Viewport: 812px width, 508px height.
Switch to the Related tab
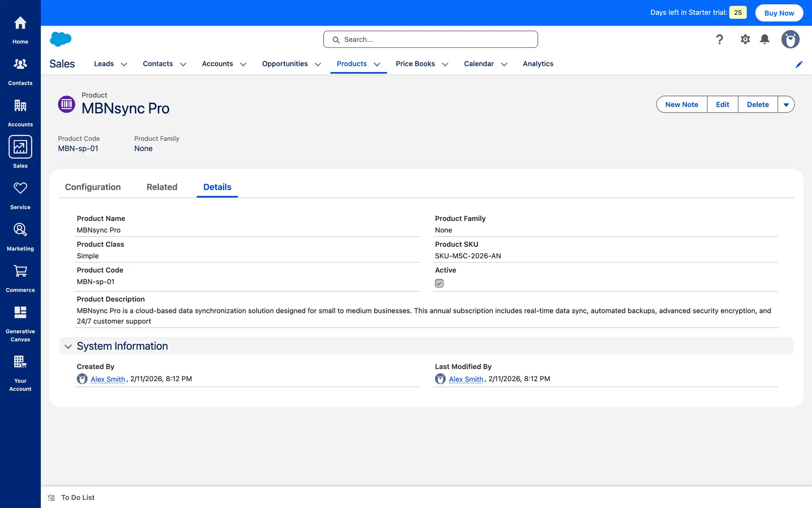click(x=162, y=187)
